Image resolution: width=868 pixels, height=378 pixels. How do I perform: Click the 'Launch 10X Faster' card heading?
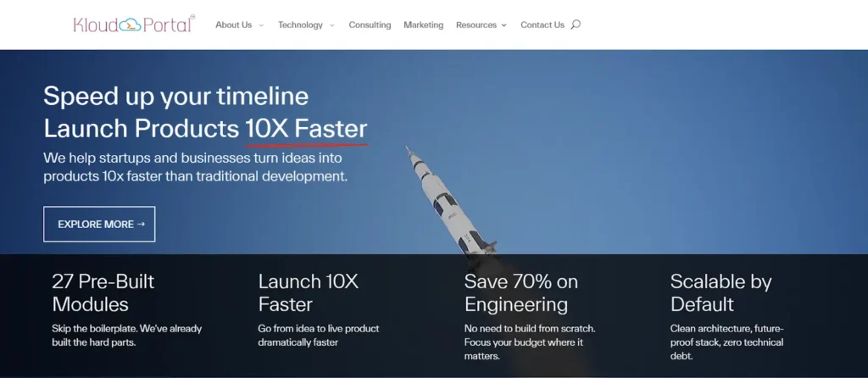click(x=309, y=292)
